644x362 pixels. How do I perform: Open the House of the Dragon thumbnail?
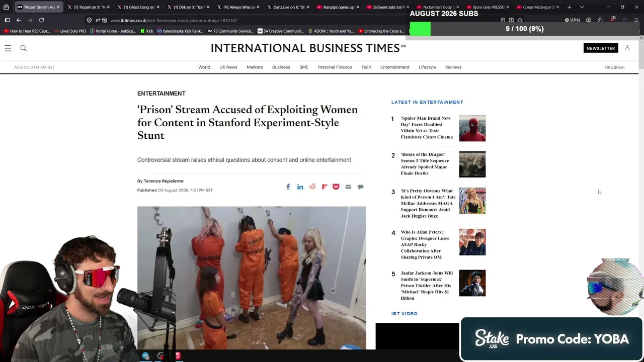click(x=472, y=164)
